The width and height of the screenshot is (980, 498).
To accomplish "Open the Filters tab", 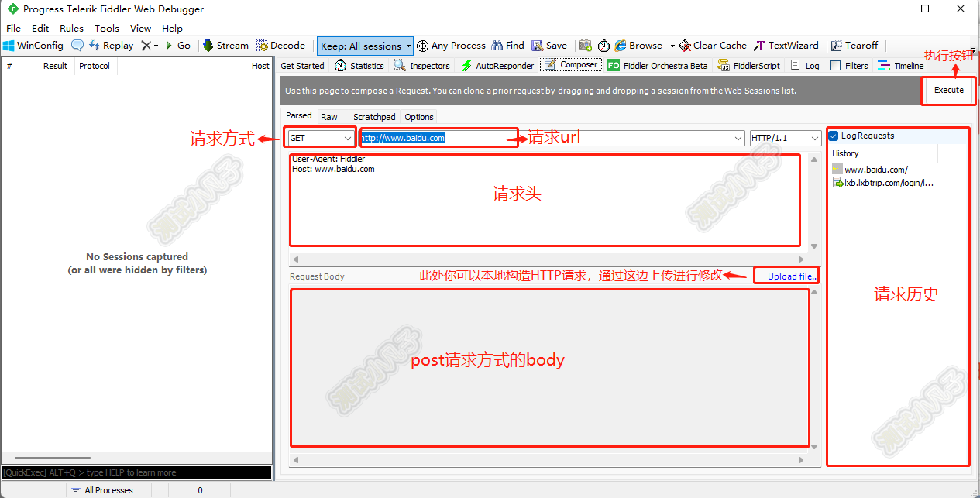I will tap(849, 66).
